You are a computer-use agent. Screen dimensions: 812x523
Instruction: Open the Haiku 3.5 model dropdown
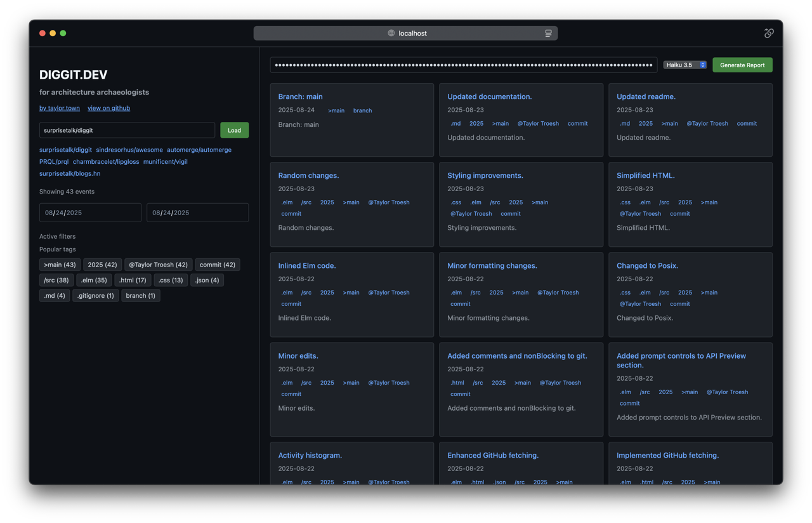(684, 65)
